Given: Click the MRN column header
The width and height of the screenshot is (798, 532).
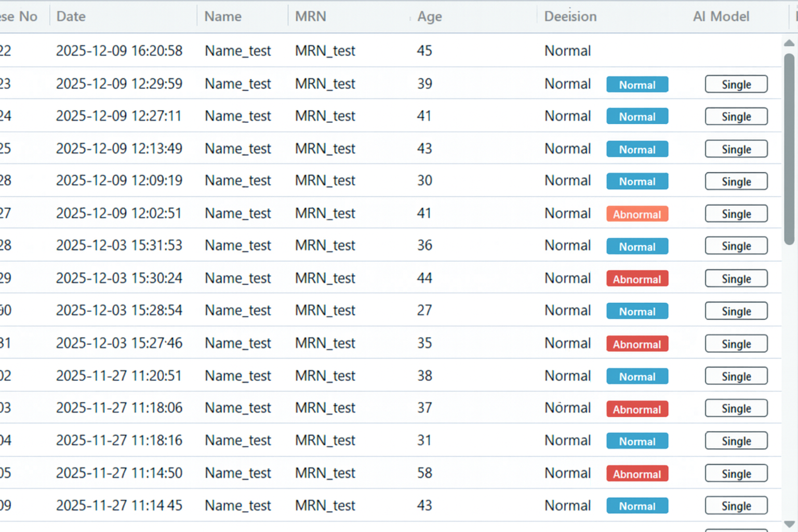Looking at the screenshot, I should coord(310,17).
